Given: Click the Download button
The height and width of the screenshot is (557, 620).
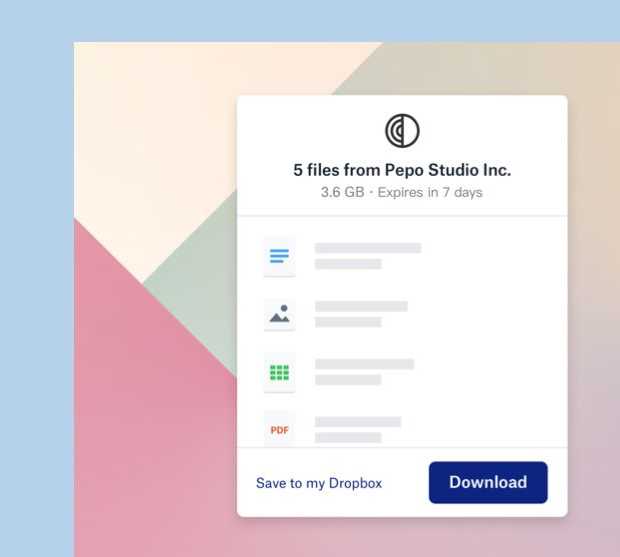Looking at the screenshot, I should coord(488,482).
